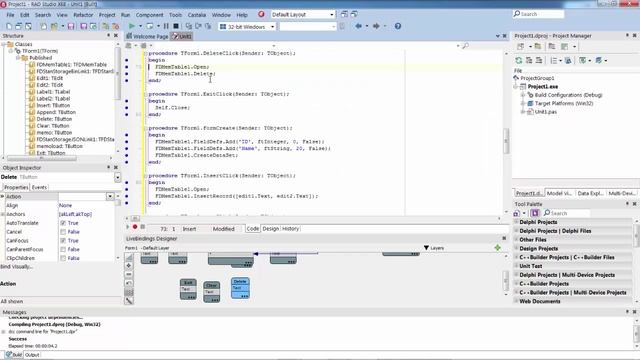Click the red Castalia record icon
The height and width of the screenshot is (360, 640).
point(261,14)
